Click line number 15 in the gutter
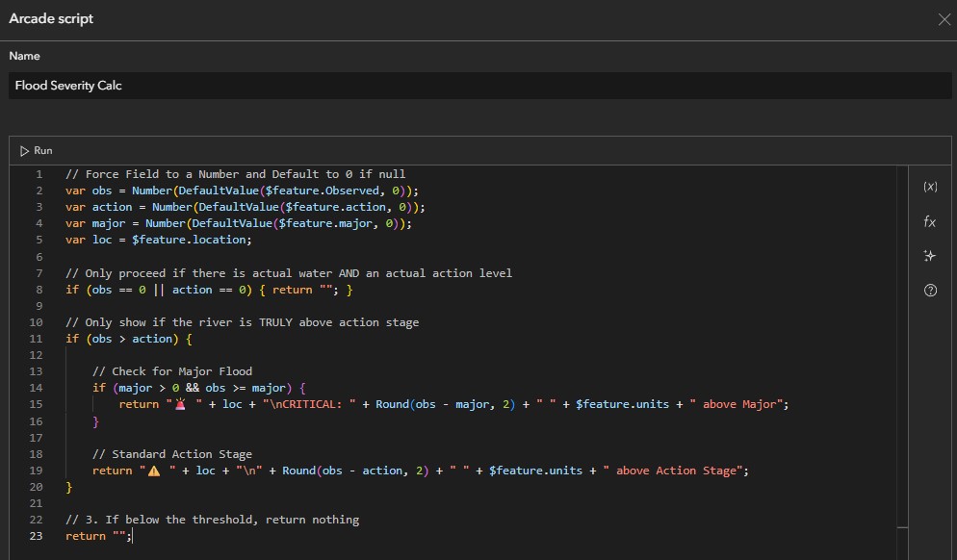Screen dimensions: 957x560 [36, 404]
